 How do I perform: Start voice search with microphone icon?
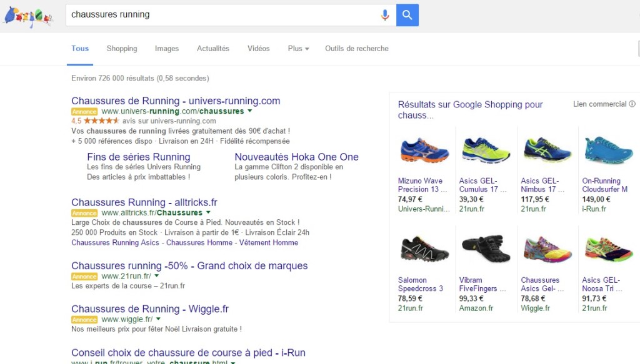(384, 15)
